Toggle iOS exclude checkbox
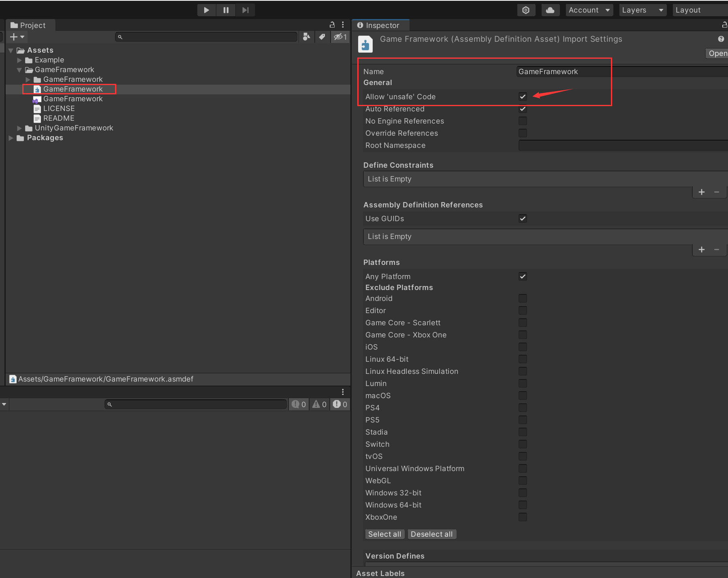The image size is (728, 578). coord(523,347)
